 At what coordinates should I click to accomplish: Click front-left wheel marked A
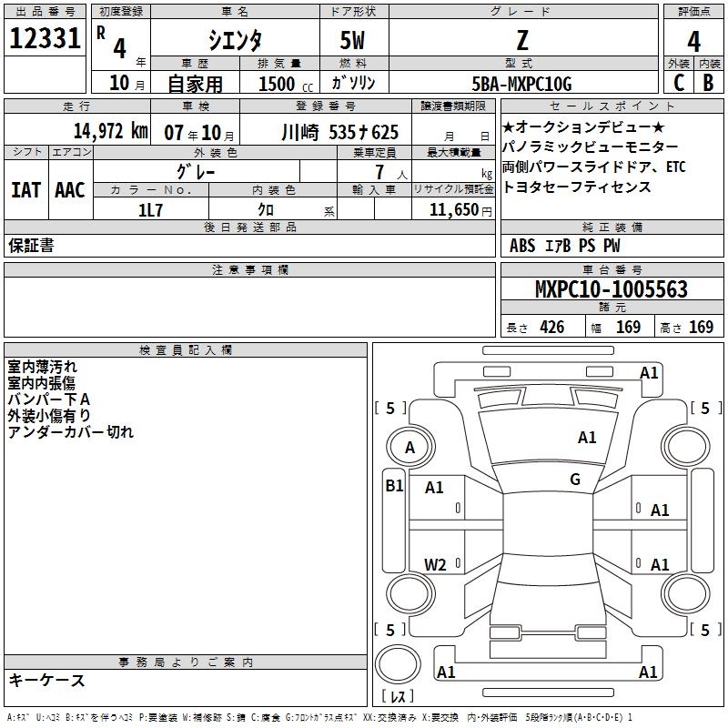pos(410,447)
